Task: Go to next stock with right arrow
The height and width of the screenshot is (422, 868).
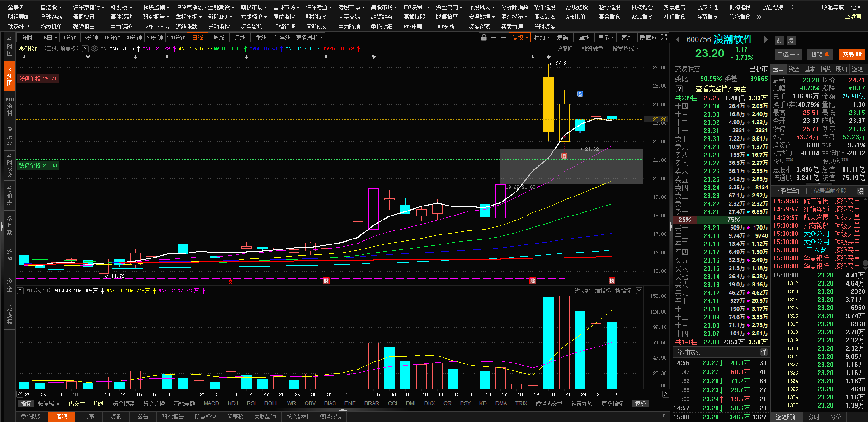Action: click(766, 40)
